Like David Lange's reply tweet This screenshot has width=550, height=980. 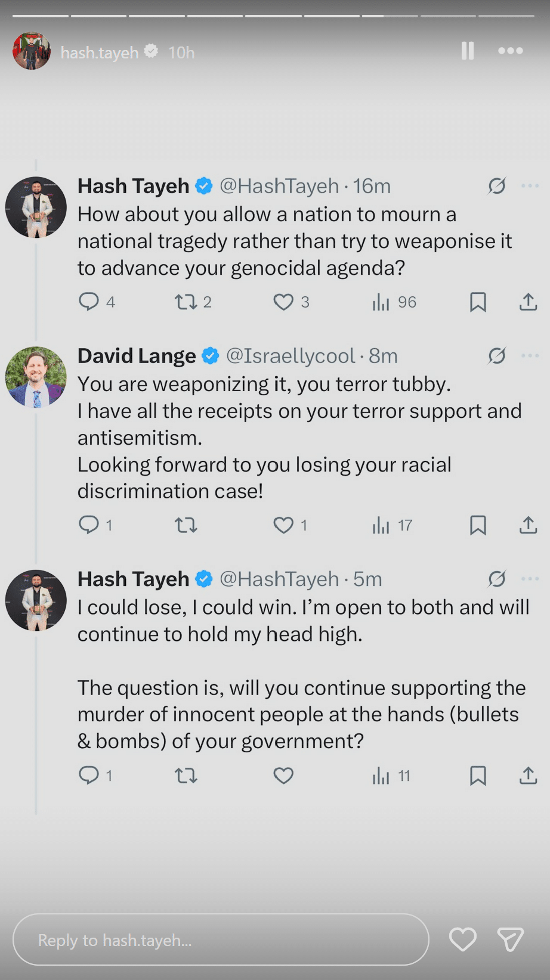pos(283,525)
